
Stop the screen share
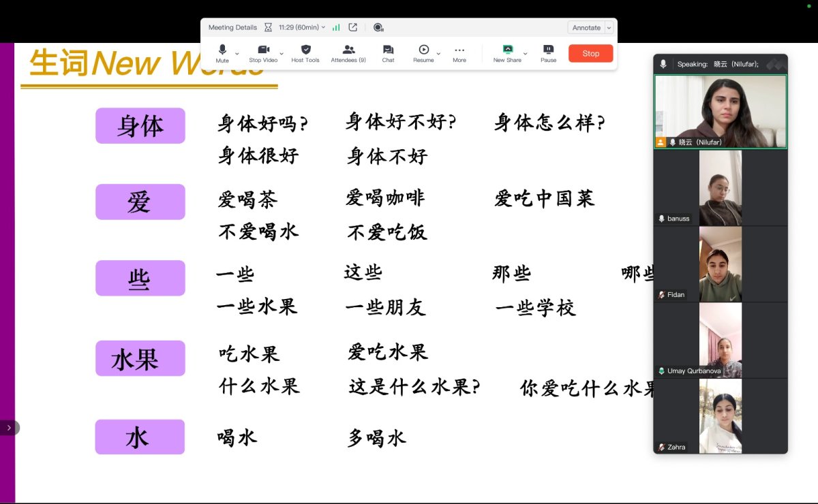[x=590, y=53]
